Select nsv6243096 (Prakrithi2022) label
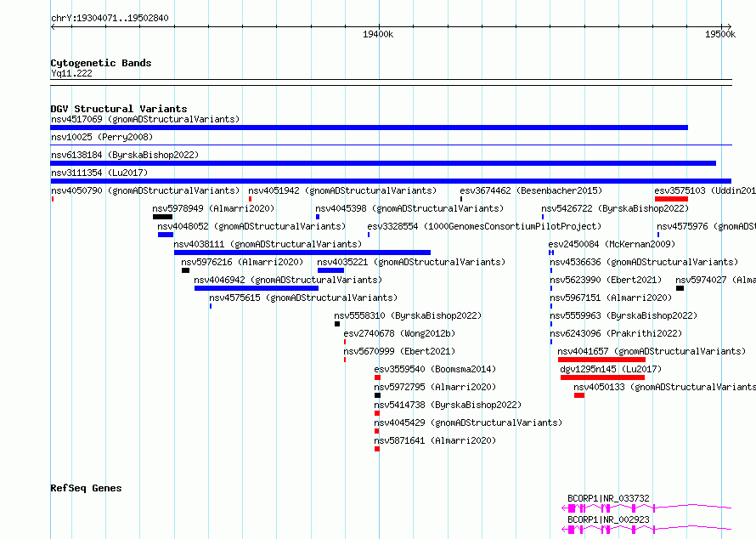Screen dimensions: 756x539 click(x=616, y=333)
